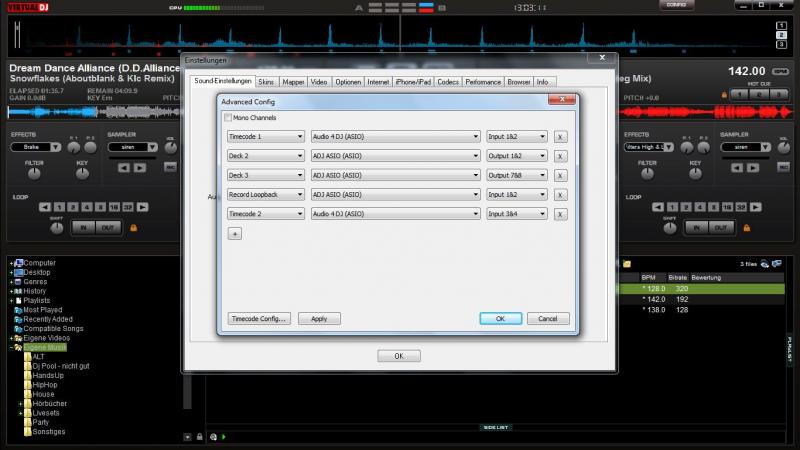
Task: Open Input 3&4 channel dropdown for Timecode 2
Action: (x=517, y=214)
